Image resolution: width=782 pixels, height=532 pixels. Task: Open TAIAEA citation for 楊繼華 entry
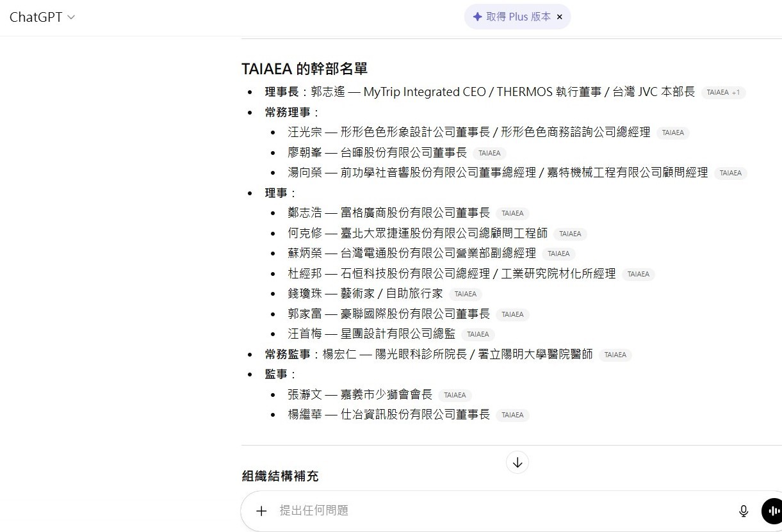click(512, 415)
